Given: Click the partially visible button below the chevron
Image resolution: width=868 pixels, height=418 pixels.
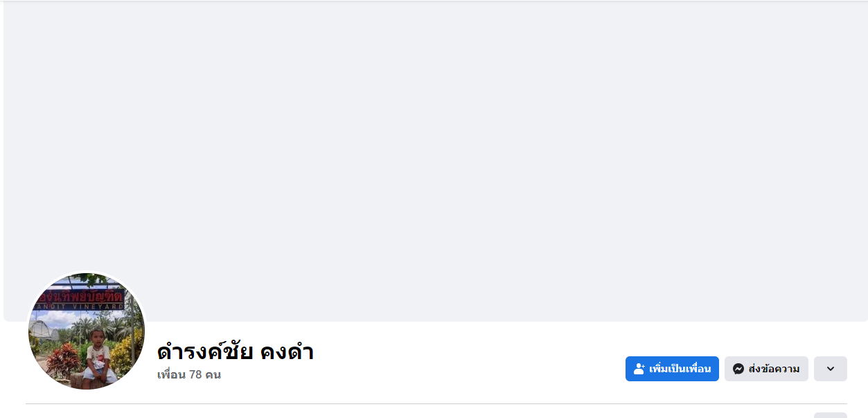Looking at the screenshot, I should point(830,415).
